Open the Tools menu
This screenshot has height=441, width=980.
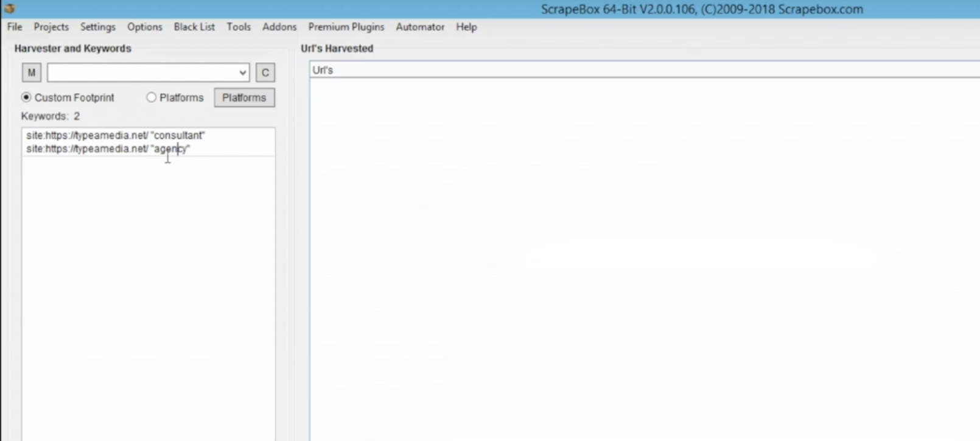(x=239, y=27)
